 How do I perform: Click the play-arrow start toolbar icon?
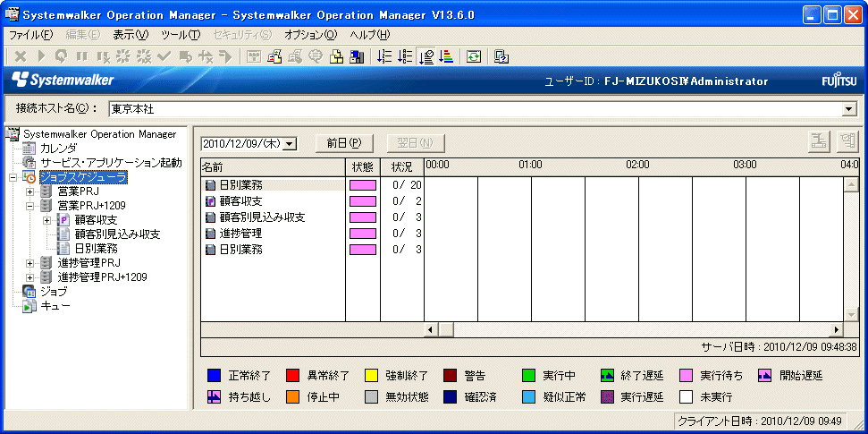point(41,56)
